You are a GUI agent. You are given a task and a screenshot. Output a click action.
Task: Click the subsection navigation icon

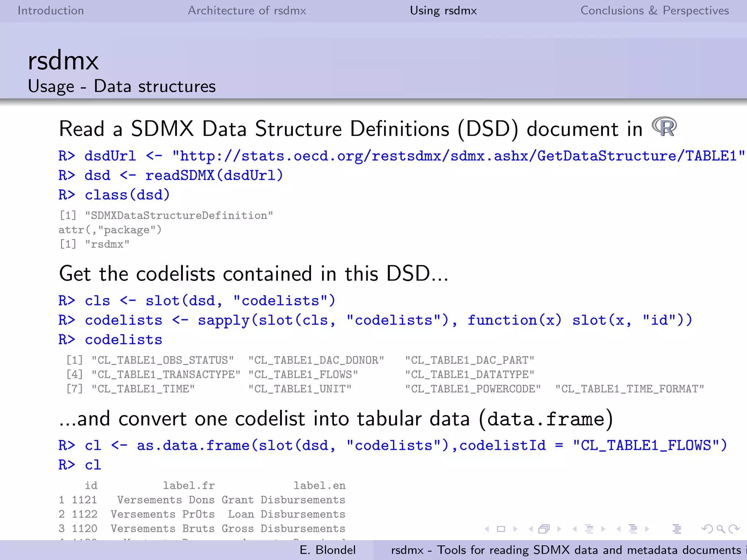(589, 529)
